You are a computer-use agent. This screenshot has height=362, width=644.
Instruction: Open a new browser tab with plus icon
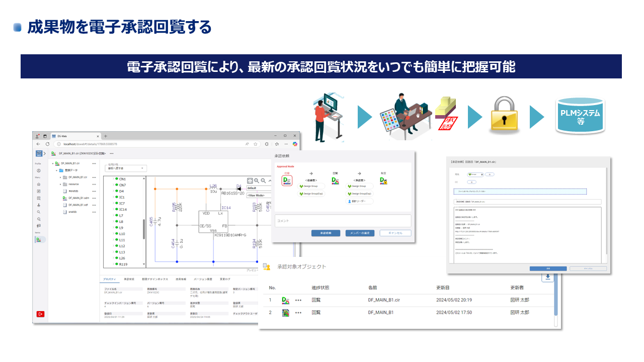(x=106, y=136)
